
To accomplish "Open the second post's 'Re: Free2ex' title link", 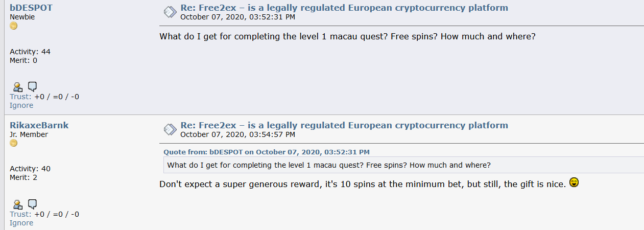I will pyautogui.click(x=344, y=125).
